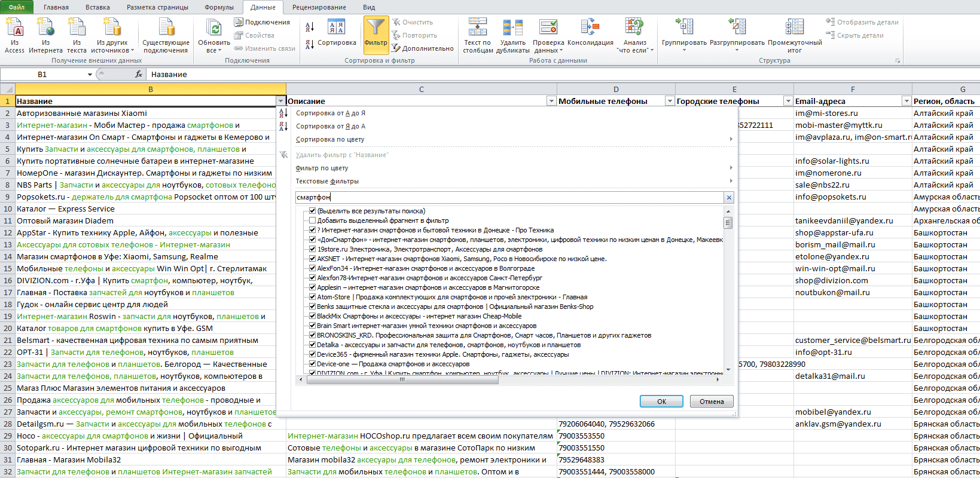The width and height of the screenshot is (980, 478).
Task: Click Remove Duplicates
Action: (512, 36)
